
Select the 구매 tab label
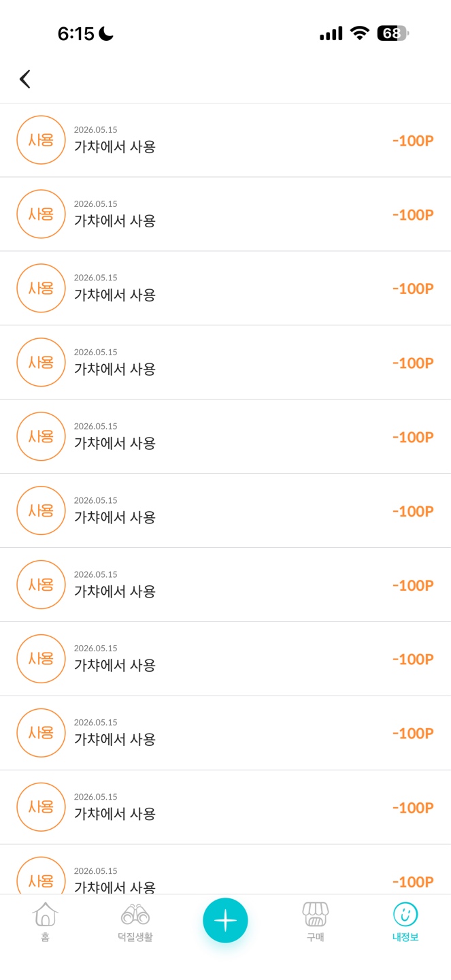pyautogui.click(x=315, y=937)
